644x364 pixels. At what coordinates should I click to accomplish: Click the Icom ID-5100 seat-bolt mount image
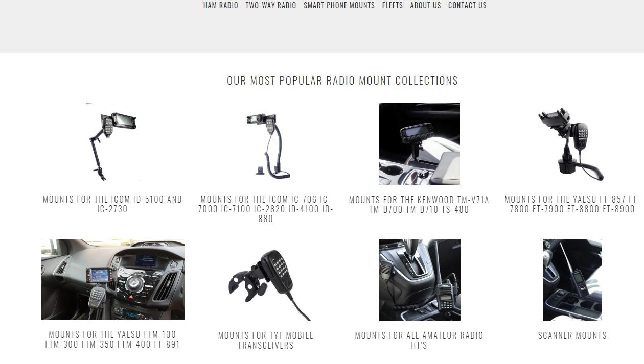[112, 143]
